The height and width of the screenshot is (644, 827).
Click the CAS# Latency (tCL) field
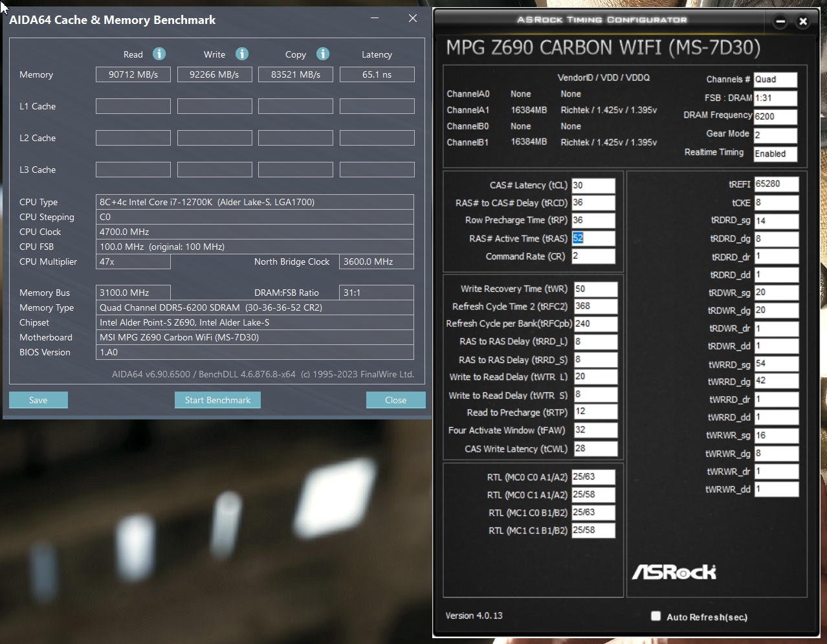pyautogui.click(x=593, y=185)
